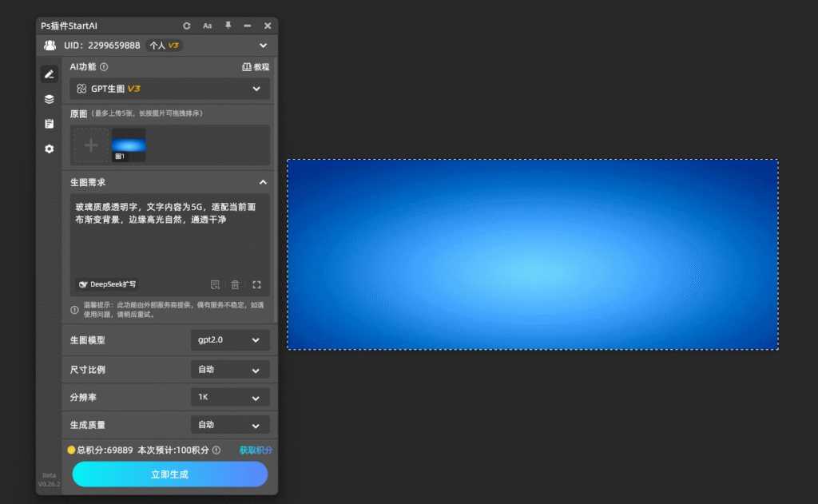
Task: Click the AI功能 info icon
Action: [x=104, y=67]
